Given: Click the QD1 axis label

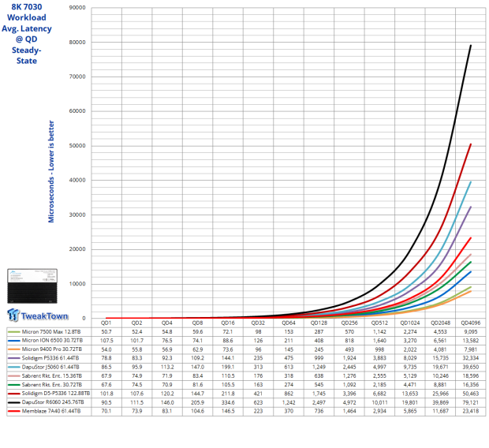Looking at the screenshot, I should pyautogui.click(x=106, y=323).
